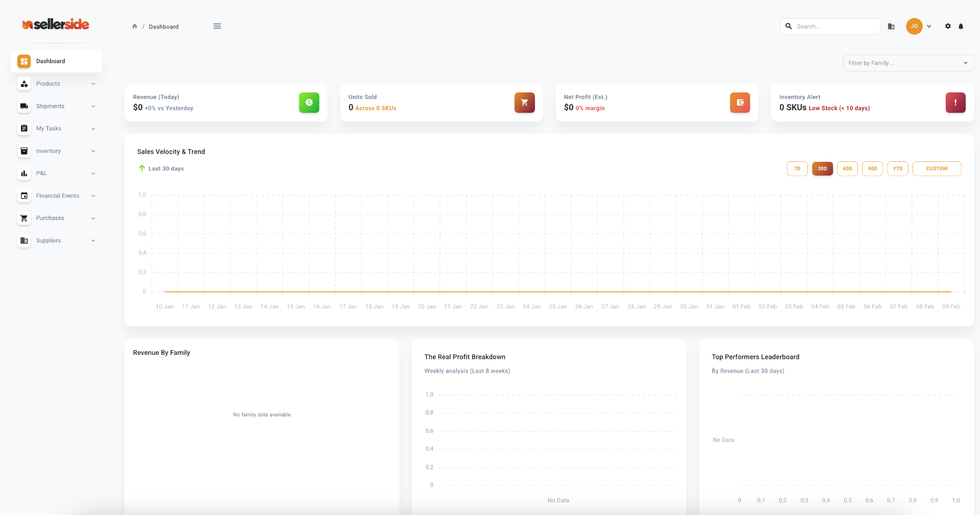The image size is (980, 515).
Task: Click the Products sidebar icon
Action: pos(24,84)
